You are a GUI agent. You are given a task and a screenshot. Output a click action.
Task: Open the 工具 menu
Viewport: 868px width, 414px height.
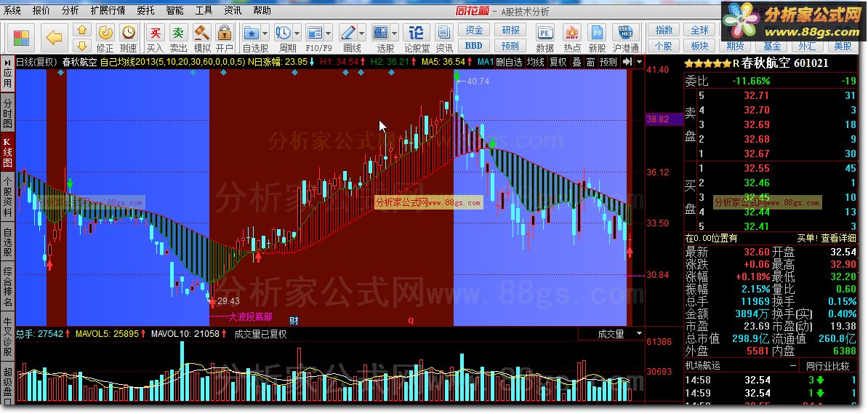(x=204, y=10)
